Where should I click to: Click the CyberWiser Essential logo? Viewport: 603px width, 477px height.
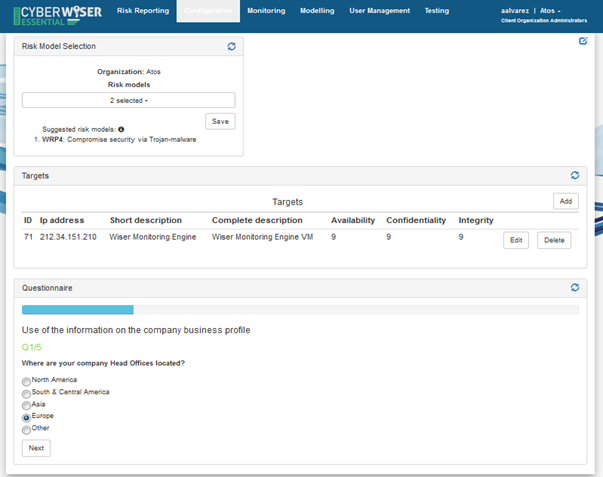click(x=58, y=16)
